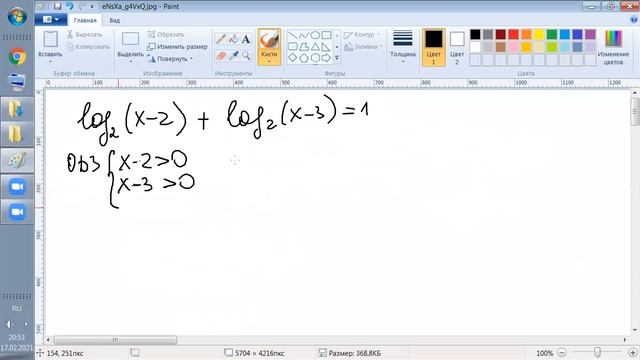640x360 pixels.
Task: Customize quick access toolbar dropdown arrow
Action: 92,7
